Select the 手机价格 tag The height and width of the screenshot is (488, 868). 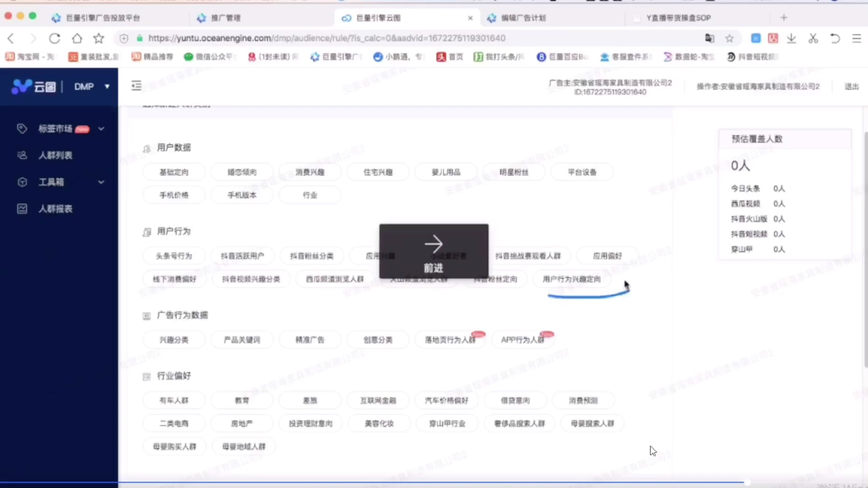coord(174,195)
